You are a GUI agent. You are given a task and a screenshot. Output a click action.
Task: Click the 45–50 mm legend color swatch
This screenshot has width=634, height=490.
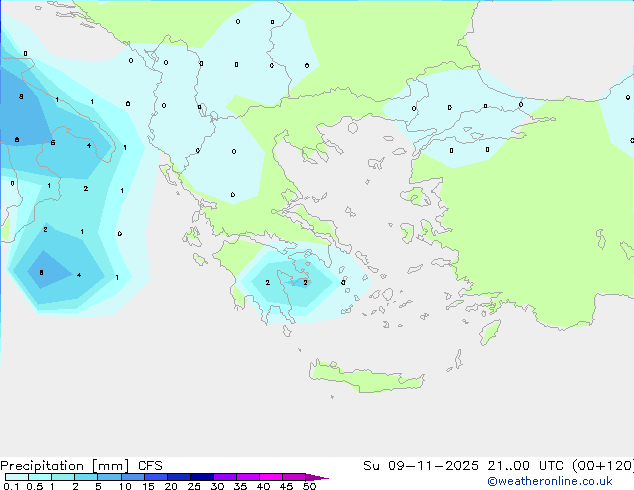[294, 477]
